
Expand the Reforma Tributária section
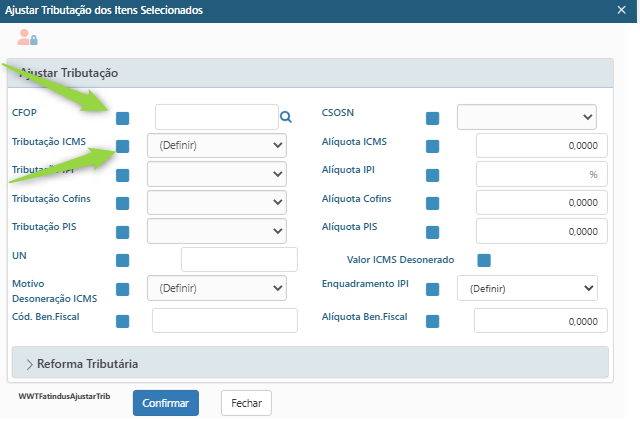(88, 363)
